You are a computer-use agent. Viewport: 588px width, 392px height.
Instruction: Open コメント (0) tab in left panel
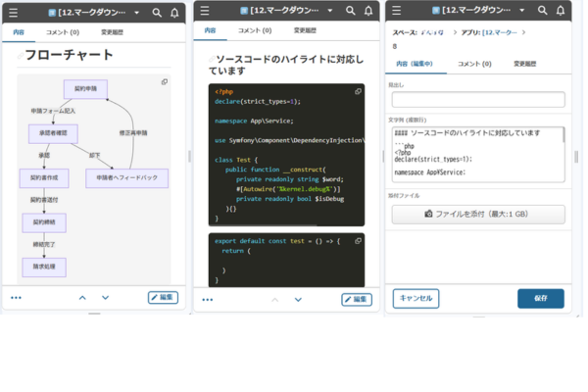[63, 32]
